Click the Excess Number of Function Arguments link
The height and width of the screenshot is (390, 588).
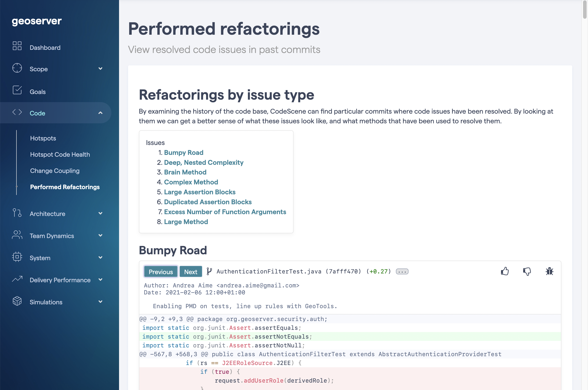[225, 211]
